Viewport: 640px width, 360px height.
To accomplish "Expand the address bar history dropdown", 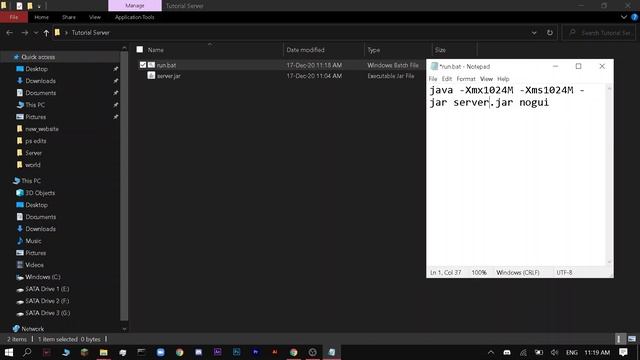I will [534, 33].
